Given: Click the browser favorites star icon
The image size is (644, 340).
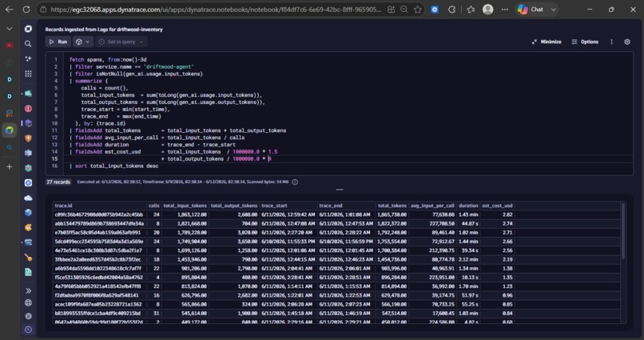Looking at the screenshot, I should pos(417,9).
